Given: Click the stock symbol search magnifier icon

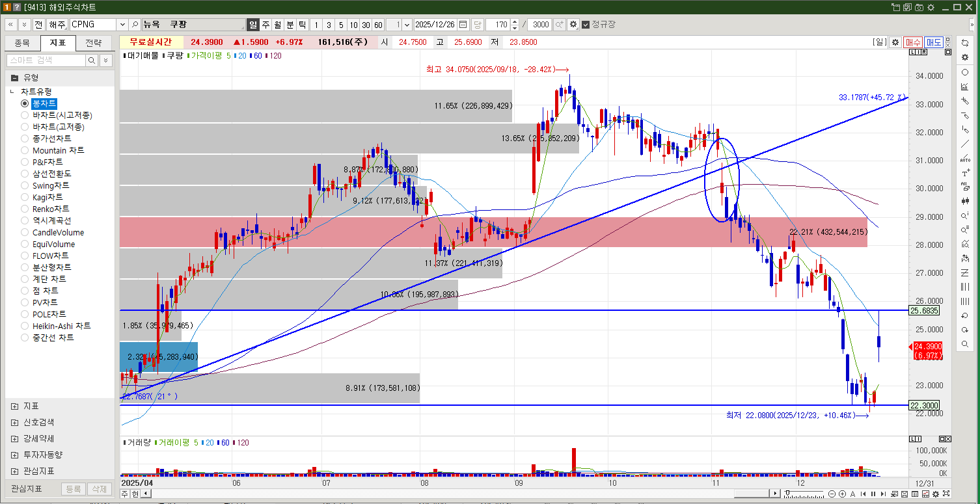Looking at the screenshot, I should (135, 24).
